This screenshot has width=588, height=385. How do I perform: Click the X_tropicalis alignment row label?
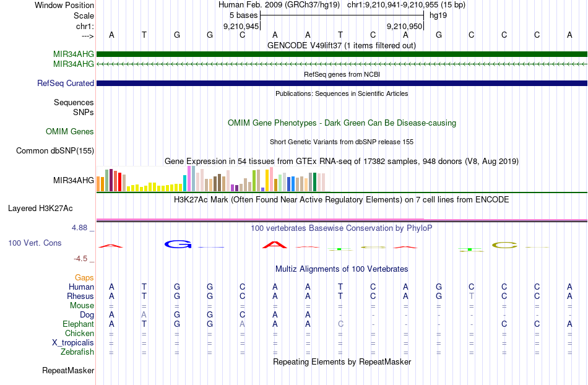pos(73,343)
